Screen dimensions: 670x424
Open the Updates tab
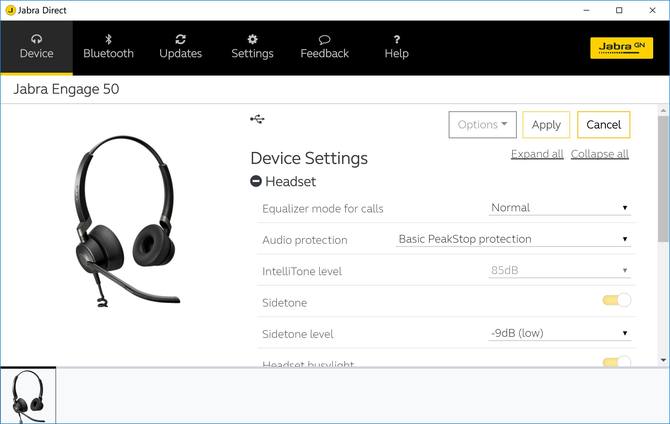pyautogui.click(x=180, y=47)
